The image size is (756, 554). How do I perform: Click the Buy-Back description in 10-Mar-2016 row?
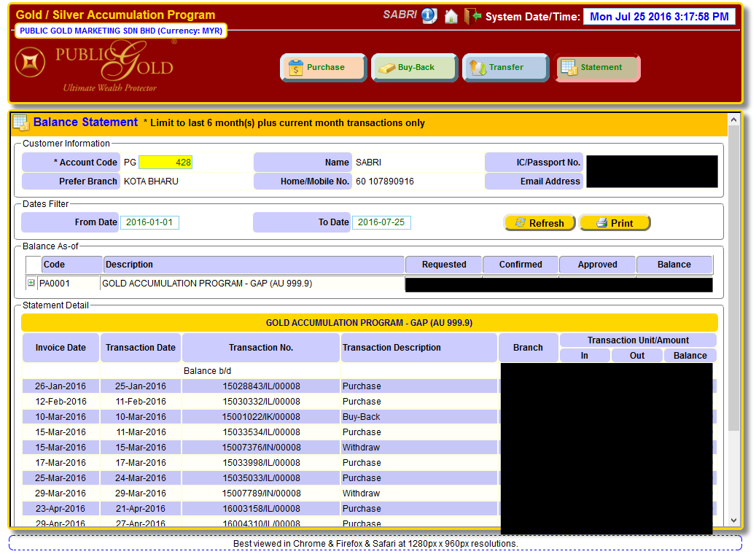click(x=361, y=417)
